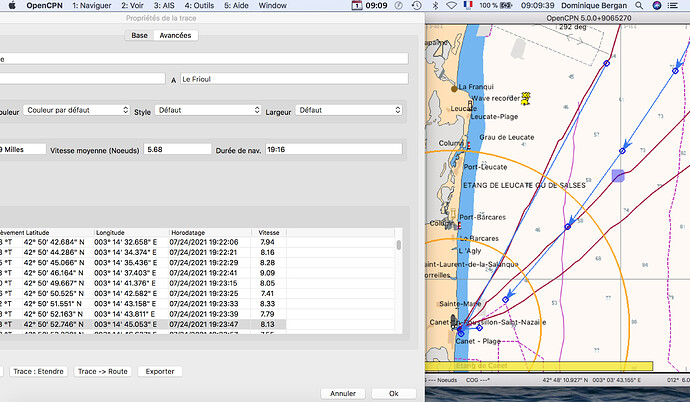Click the Bluetooth menu bar icon
This screenshot has width=690, height=402.
point(435,5)
